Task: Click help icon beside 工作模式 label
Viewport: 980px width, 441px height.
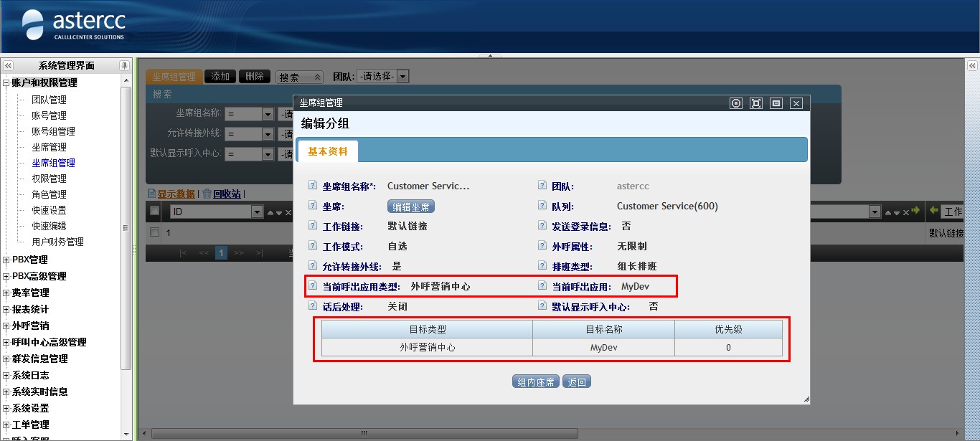Action: pos(312,246)
